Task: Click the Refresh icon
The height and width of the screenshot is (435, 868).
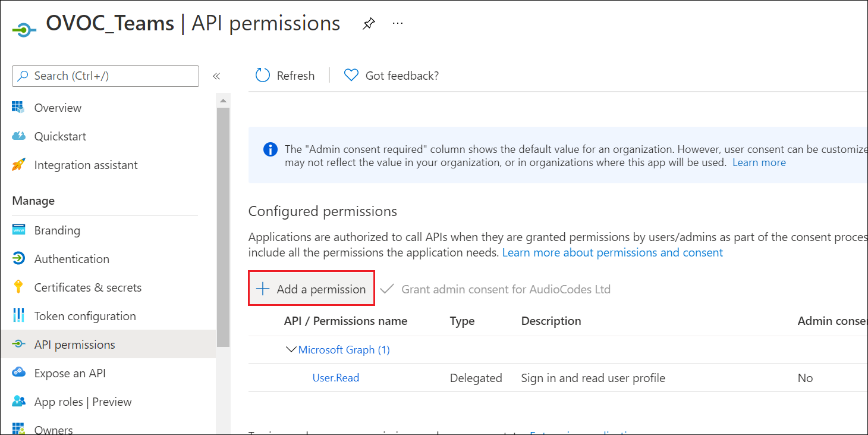Action: [x=262, y=76]
